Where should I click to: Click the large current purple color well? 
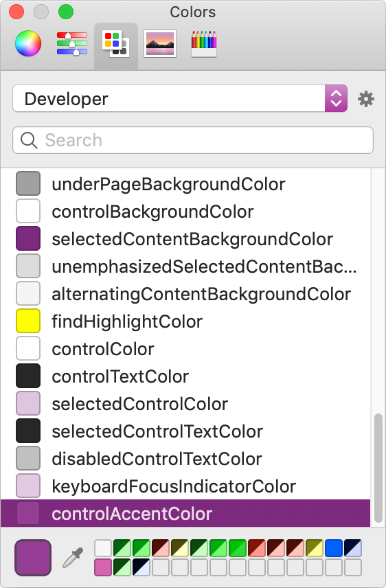click(33, 558)
